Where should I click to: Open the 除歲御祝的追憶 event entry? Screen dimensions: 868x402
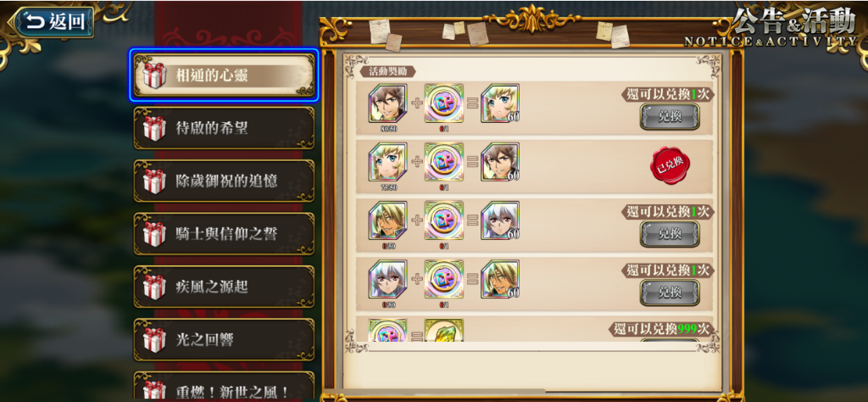224,181
